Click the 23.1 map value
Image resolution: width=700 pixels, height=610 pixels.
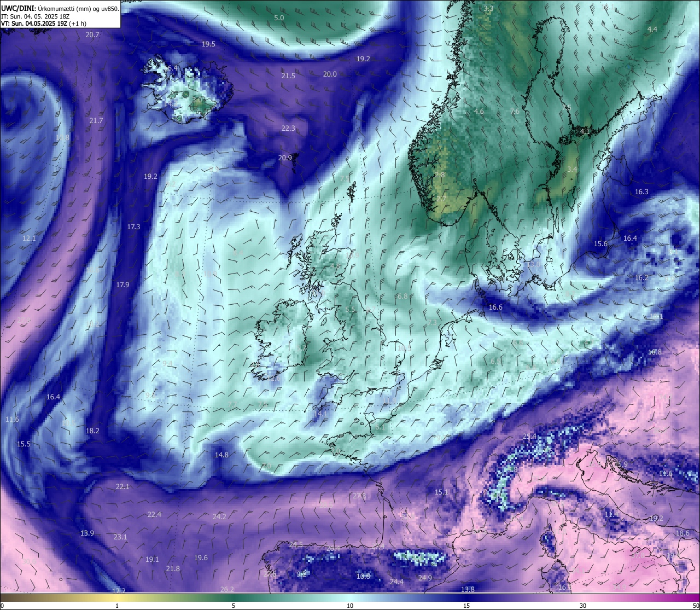120,537
